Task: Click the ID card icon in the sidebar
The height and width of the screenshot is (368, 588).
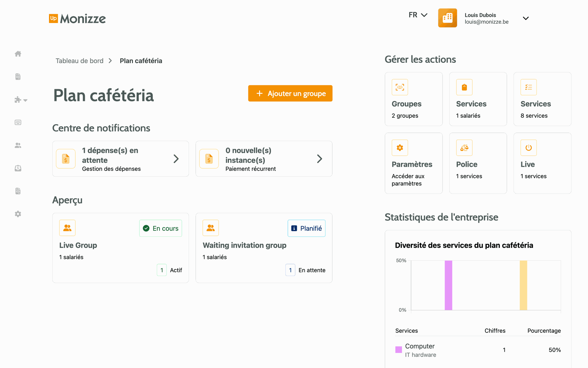Action: coord(18,122)
